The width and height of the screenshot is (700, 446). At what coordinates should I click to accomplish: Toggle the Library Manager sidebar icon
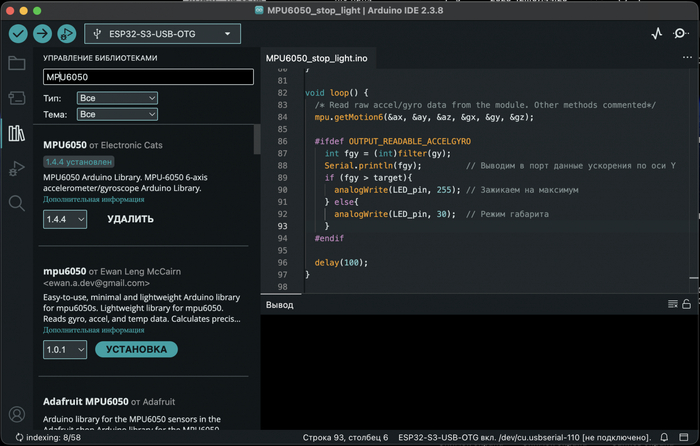tap(17, 133)
